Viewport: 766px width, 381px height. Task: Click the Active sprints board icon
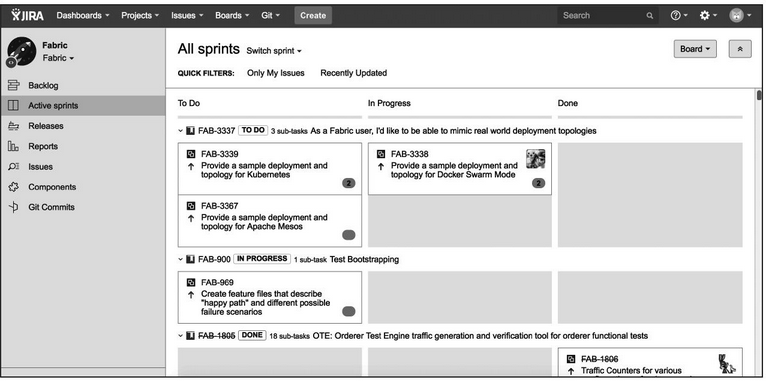13,106
